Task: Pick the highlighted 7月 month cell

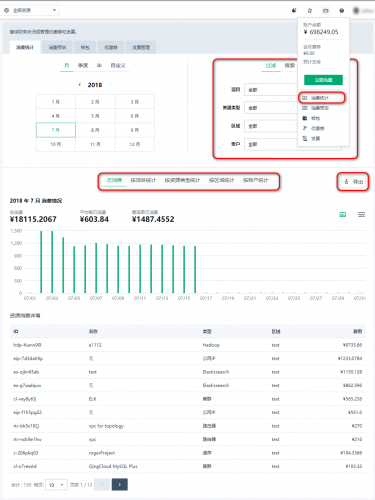Action: coord(56,130)
